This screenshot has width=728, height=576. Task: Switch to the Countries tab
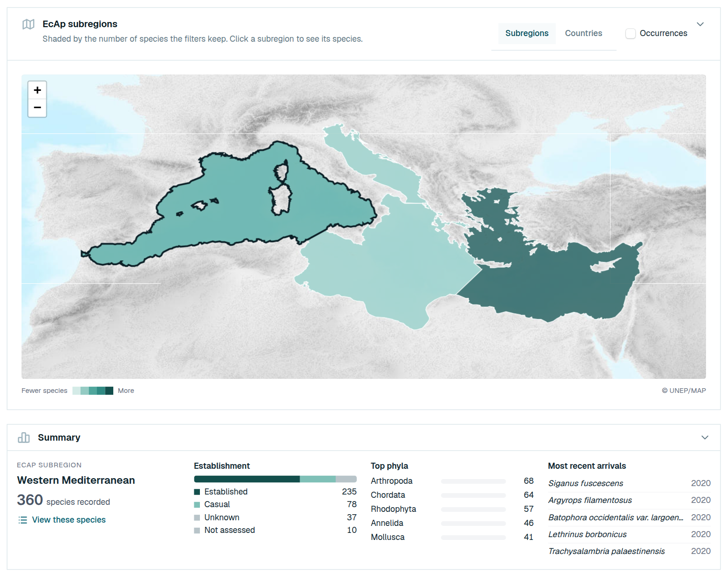[x=583, y=33]
